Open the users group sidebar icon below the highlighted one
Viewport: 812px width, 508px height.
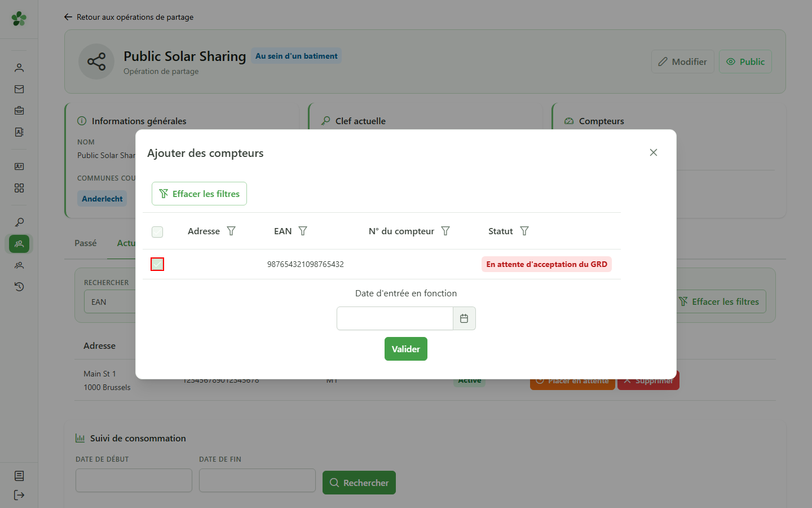click(x=19, y=265)
